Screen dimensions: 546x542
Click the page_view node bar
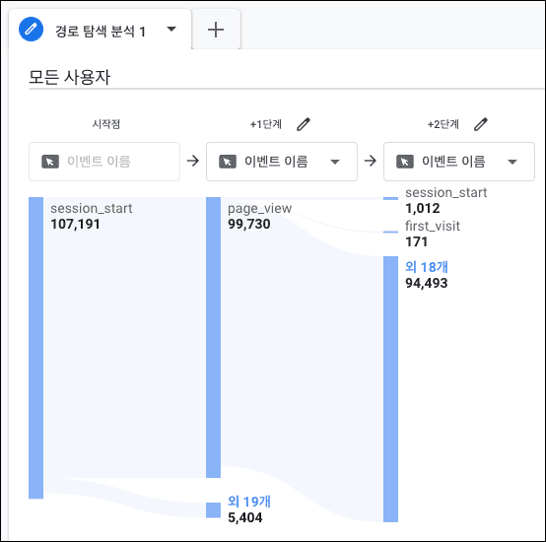click(x=213, y=337)
